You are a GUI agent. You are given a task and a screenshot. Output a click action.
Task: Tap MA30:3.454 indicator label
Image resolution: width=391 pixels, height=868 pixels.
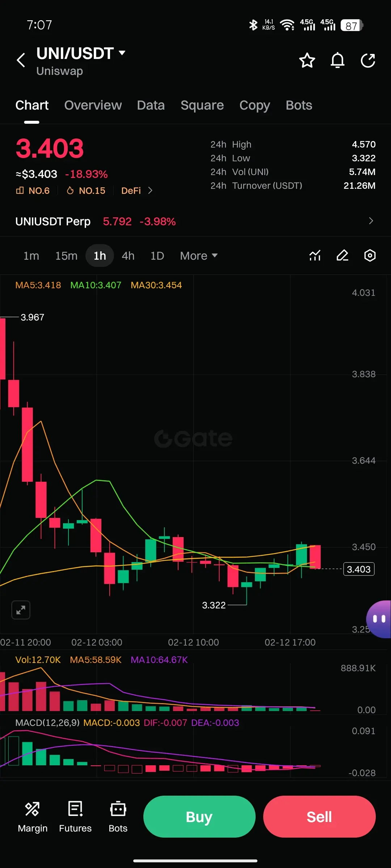[x=156, y=285]
